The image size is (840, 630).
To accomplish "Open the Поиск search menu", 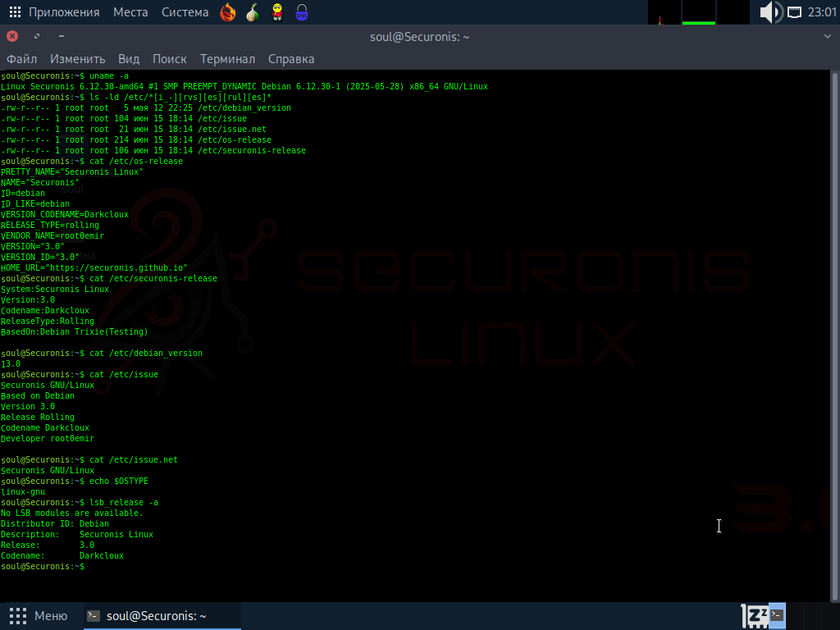I will pos(170,59).
